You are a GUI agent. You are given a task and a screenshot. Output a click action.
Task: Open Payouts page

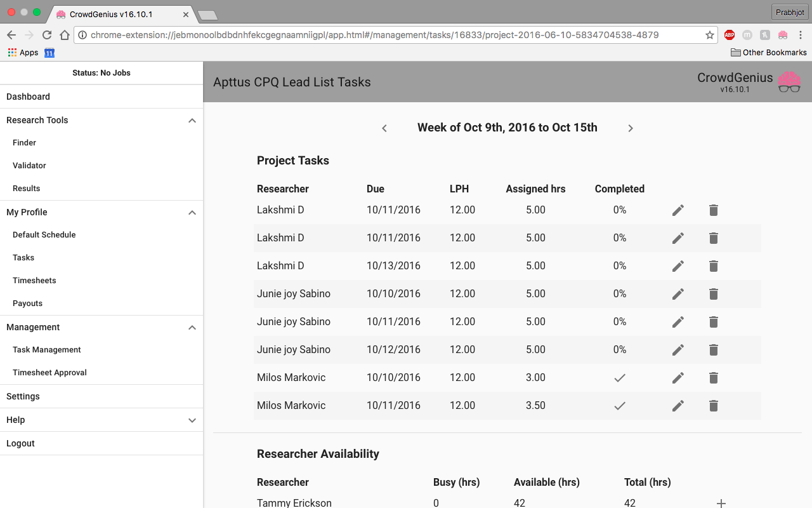pos(101,304)
